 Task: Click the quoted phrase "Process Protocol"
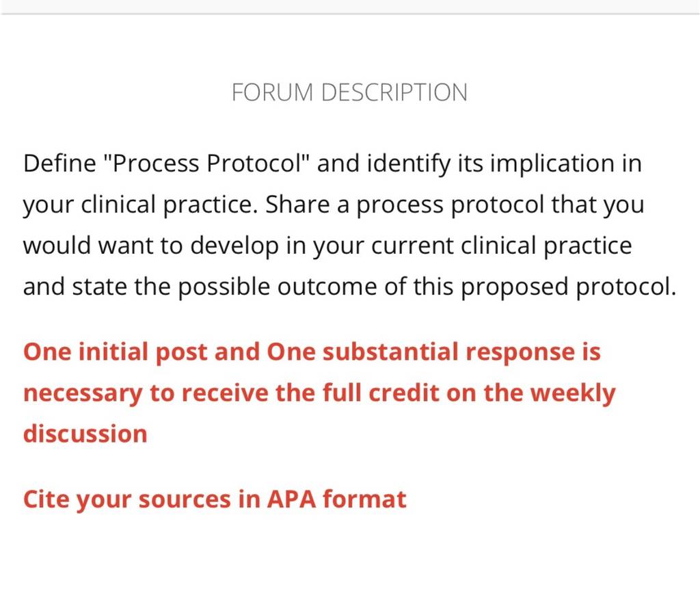pyautogui.click(x=206, y=163)
